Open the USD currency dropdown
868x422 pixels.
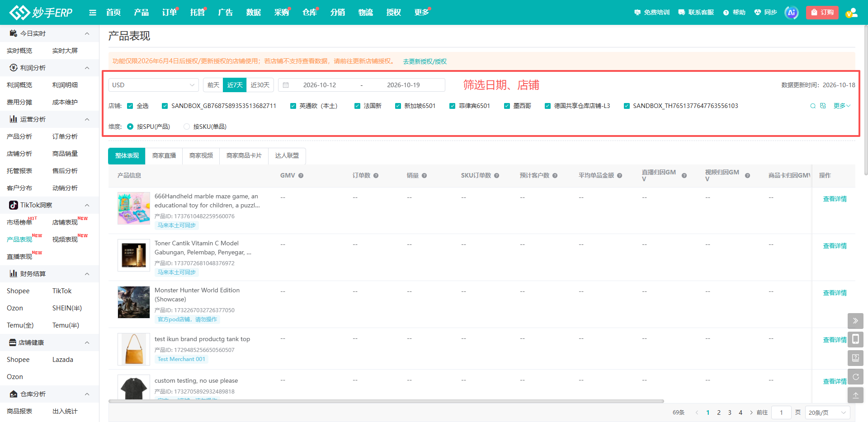(154, 85)
